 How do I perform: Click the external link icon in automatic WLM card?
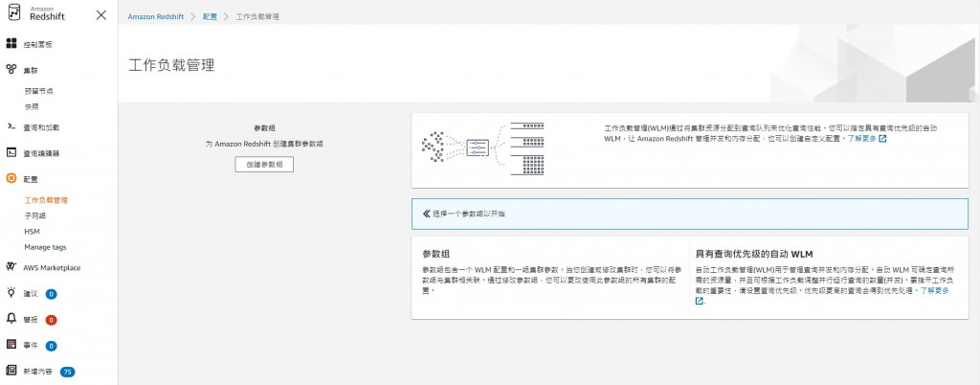(x=700, y=302)
